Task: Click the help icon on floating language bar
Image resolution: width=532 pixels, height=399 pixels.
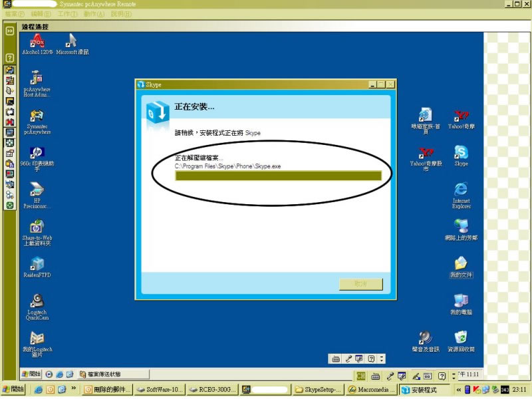Action: click(372, 358)
